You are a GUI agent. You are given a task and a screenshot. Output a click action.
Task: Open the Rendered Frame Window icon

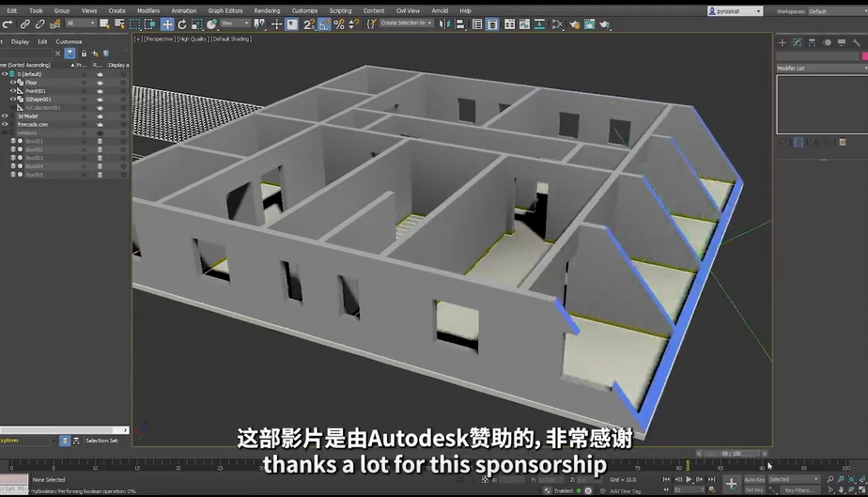(590, 23)
